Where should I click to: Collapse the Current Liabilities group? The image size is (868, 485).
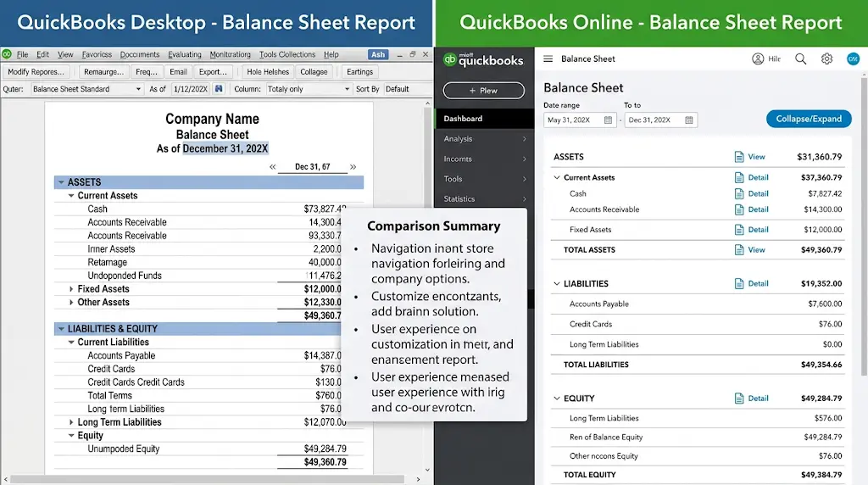[x=71, y=343]
